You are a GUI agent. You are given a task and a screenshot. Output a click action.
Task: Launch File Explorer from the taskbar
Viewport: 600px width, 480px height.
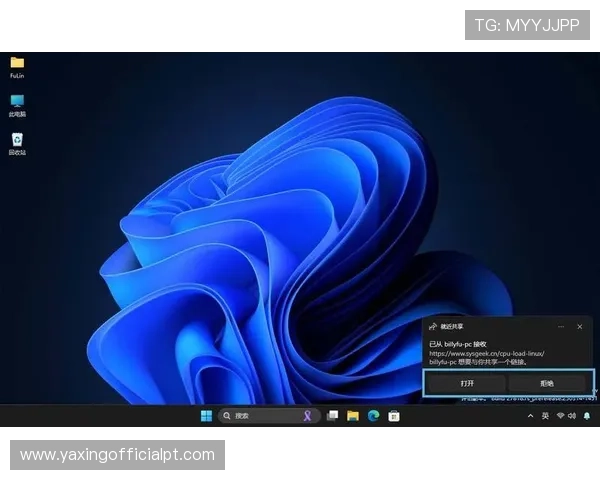[x=353, y=416]
